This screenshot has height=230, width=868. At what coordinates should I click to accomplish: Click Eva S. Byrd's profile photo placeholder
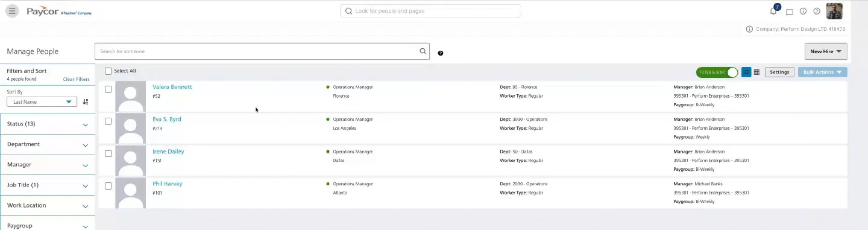(x=130, y=128)
